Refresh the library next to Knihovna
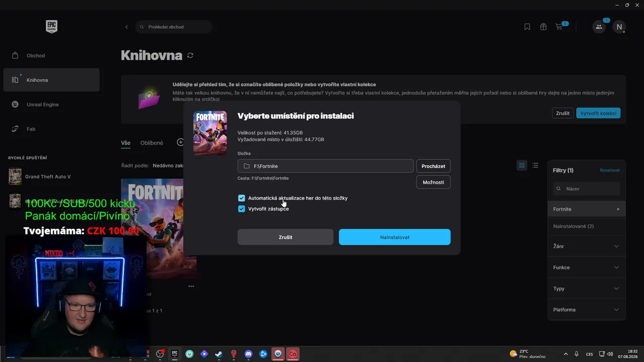Screen dimensions: 644x362 pyautogui.click(x=190, y=55)
